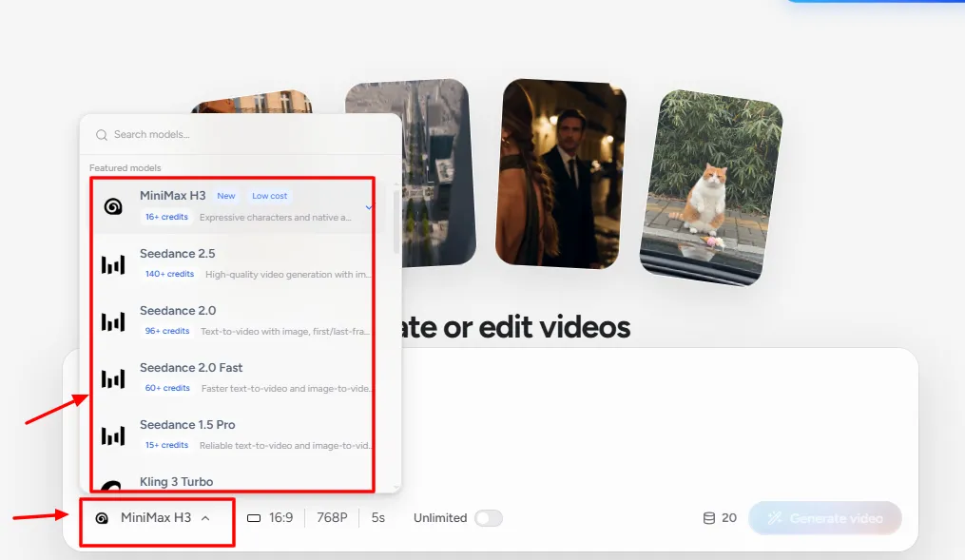The height and width of the screenshot is (560, 965).
Task: Click the selected checkmark beside MiniMax H3
Action: [369, 207]
